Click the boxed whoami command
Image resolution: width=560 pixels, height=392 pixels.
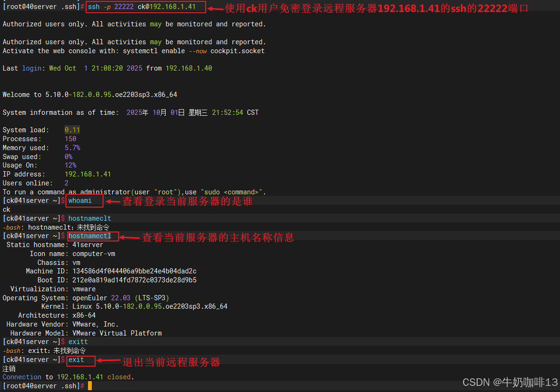click(x=84, y=201)
